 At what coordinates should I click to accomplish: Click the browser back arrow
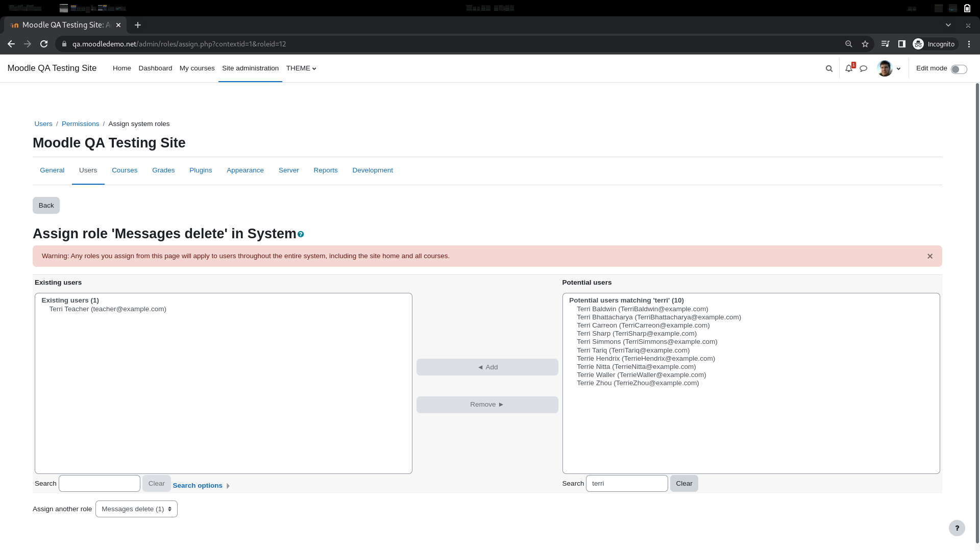(11, 44)
